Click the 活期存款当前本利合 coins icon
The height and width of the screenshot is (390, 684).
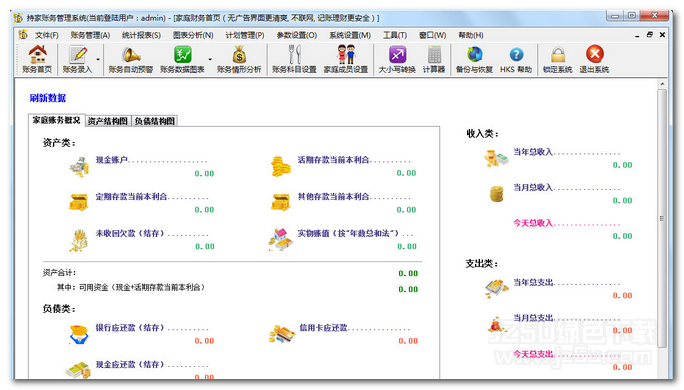280,167
